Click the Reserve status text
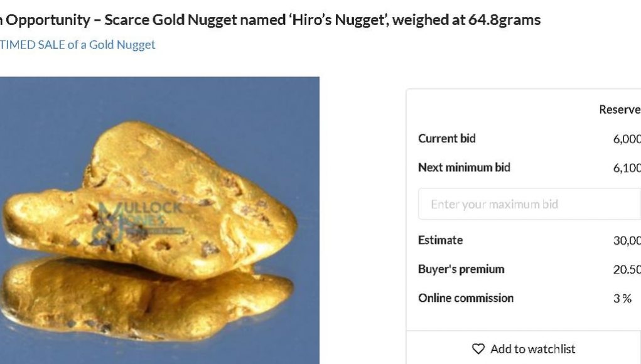 pos(620,109)
